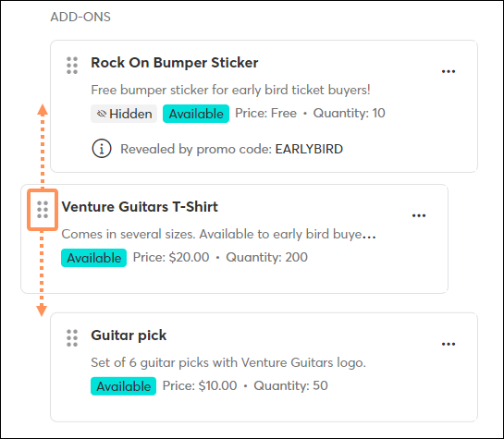Select the Rock On Bumper Sticker title
This screenshot has height=439, width=504.
coord(175,63)
